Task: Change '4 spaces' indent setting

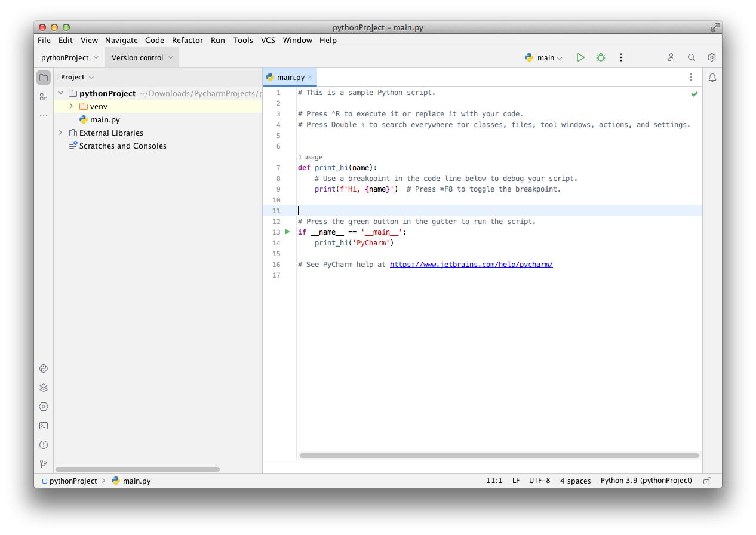Action: (x=576, y=481)
